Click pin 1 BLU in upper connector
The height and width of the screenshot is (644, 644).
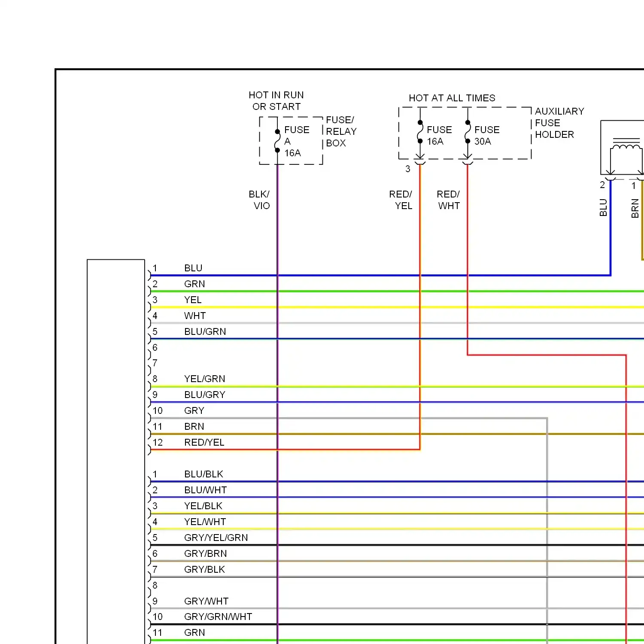[x=193, y=268]
